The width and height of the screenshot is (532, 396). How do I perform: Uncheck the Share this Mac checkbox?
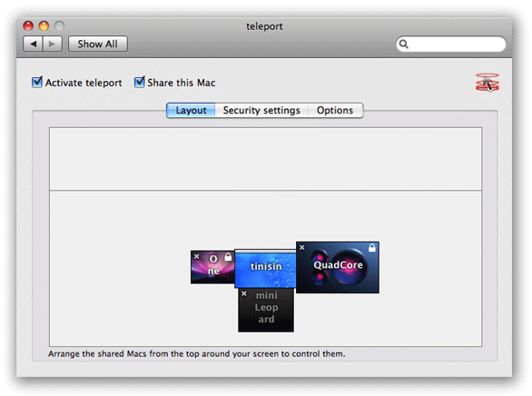139,82
